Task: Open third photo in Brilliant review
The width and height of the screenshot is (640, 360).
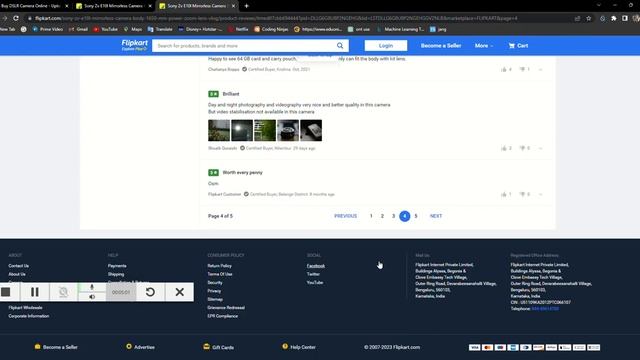Action: pyautogui.click(x=265, y=130)
